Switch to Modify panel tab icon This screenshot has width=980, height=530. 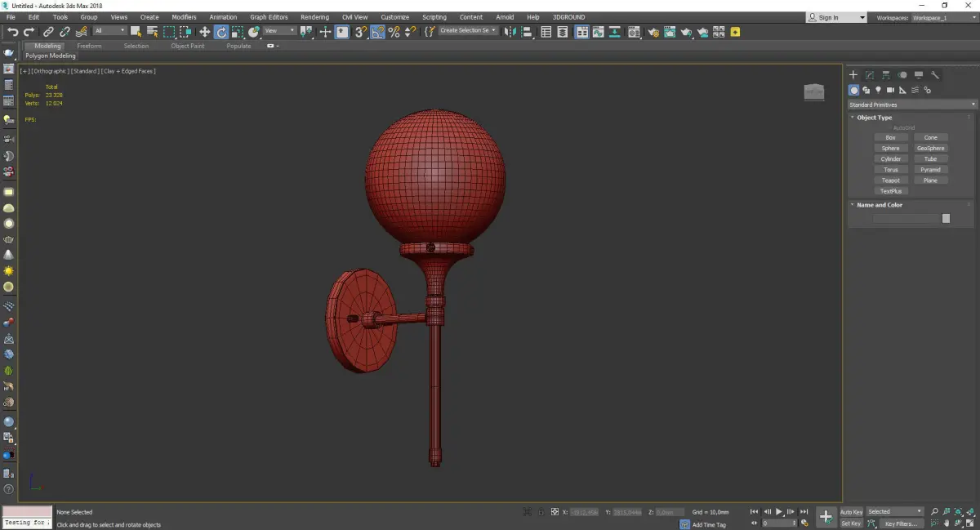[870, 74]
